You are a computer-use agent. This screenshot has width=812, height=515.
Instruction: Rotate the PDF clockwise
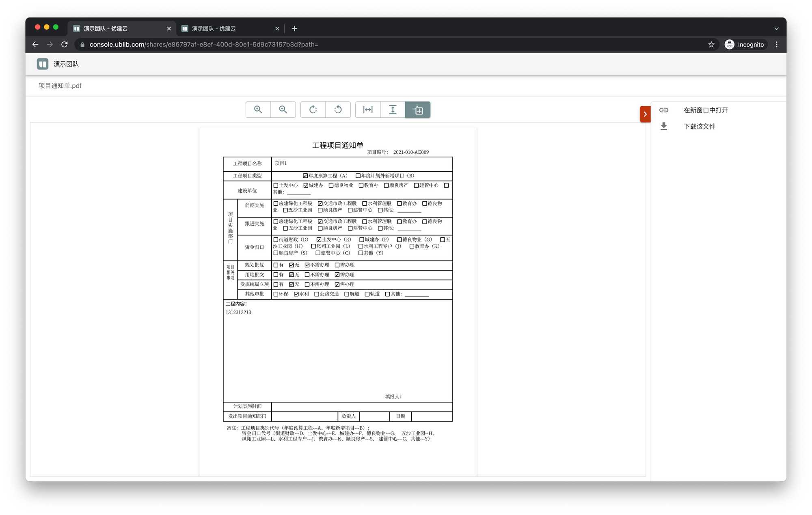313,110
